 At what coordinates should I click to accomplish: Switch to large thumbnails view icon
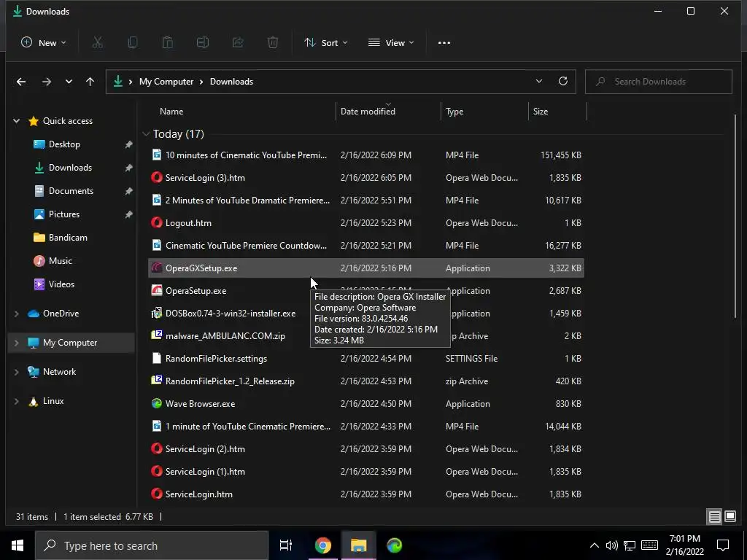730,516
